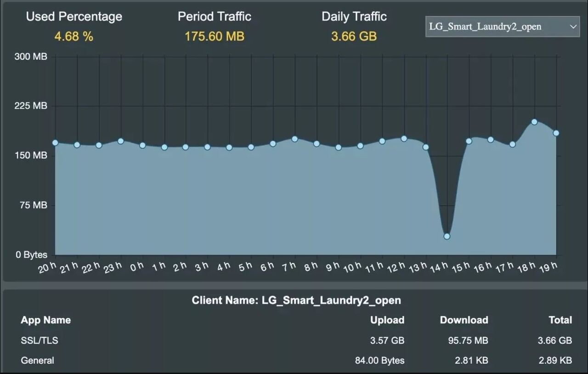The width and height of the screenshot is (588, 374).
Task: Click the 84.00 Bytes upload cell
Action: [x=380, y=361]
